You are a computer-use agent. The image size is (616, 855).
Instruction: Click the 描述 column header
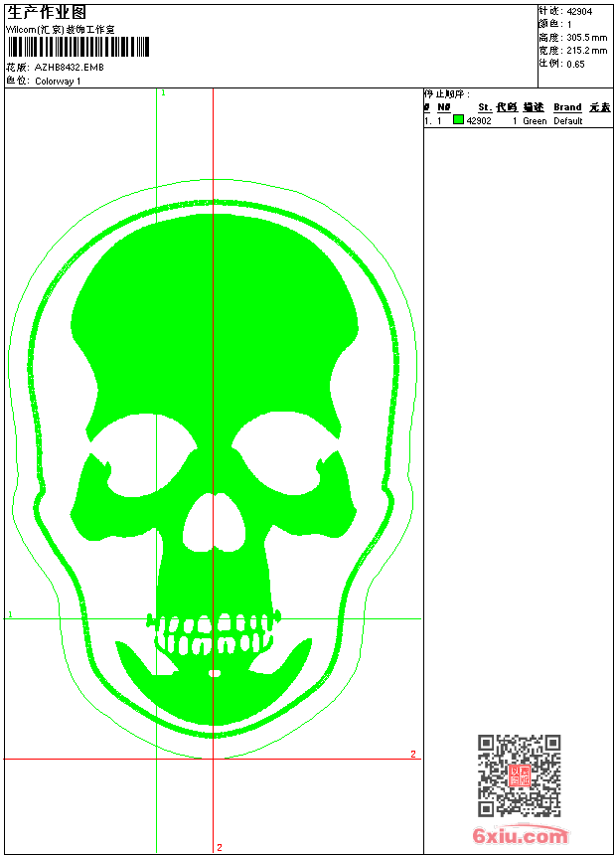coord(534,107)
